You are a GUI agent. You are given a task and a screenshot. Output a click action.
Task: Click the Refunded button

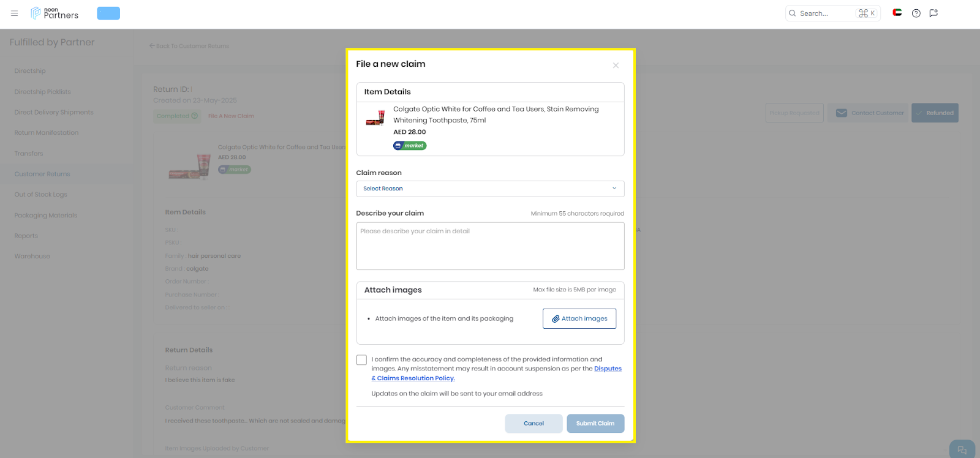[x=935, y=113]
